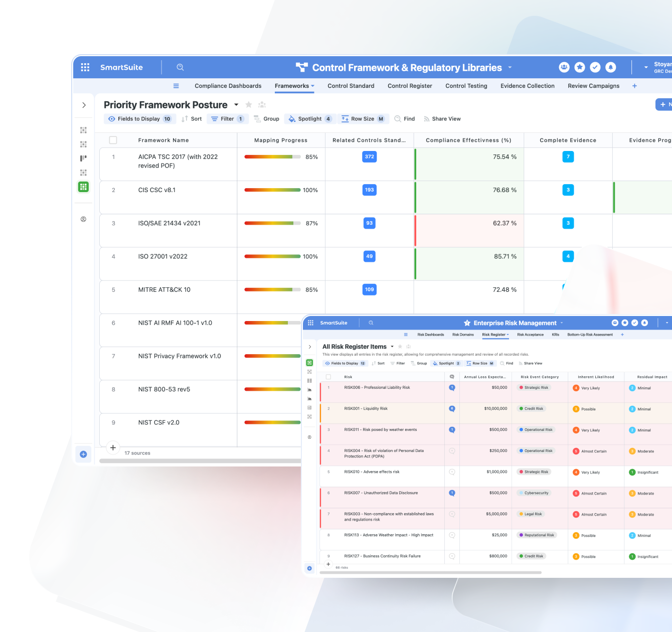Click the share people icon beside Priority Framework Posture
The height and width of the screenshot is (632, 672).
coord(262,105)
